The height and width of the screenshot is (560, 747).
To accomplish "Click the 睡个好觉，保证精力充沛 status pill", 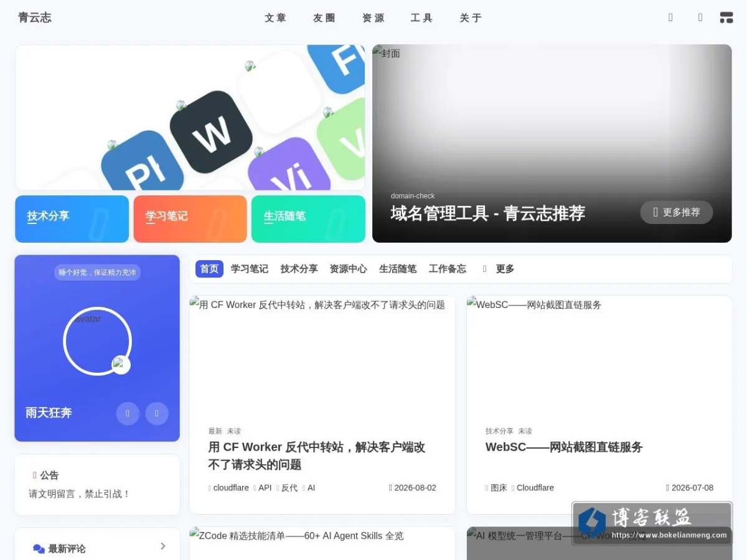I will coord(97,272).
